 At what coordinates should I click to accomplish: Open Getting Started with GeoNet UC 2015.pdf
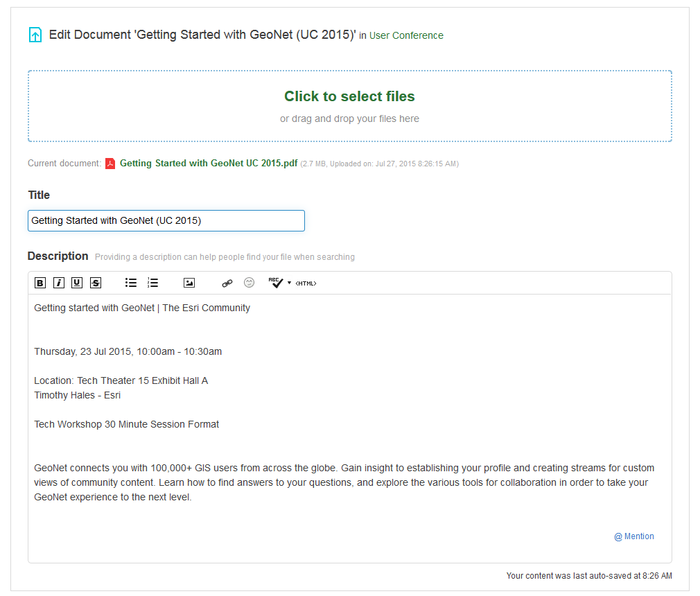209,164
